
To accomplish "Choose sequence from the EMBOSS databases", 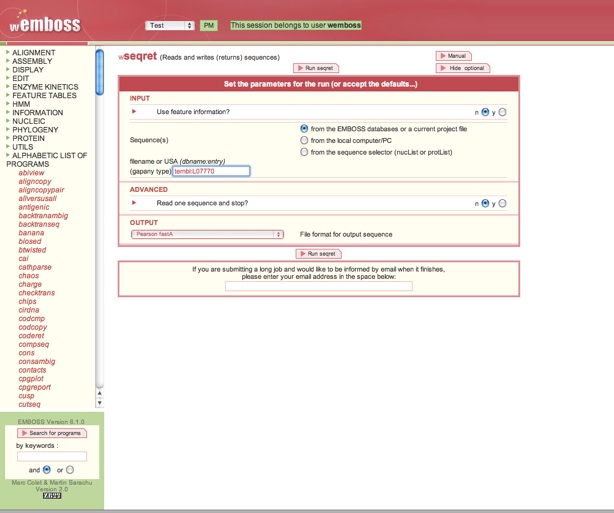I will 304,128.
